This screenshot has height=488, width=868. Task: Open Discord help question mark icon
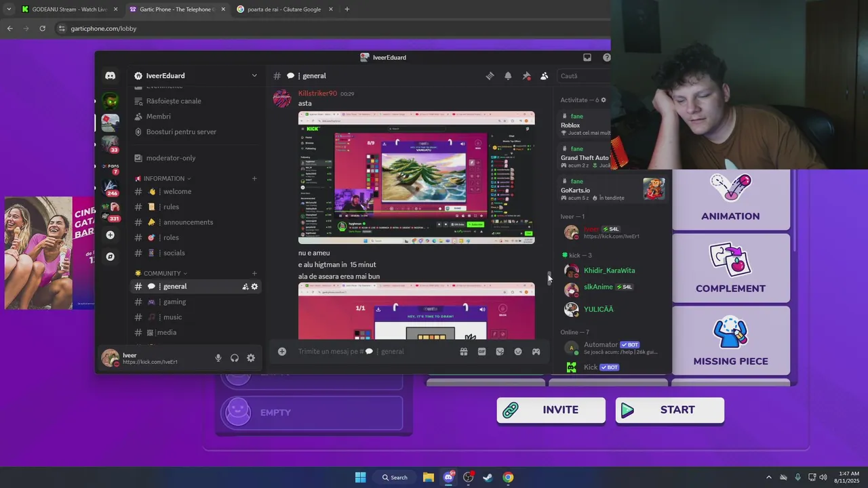[x=606, y=58]
